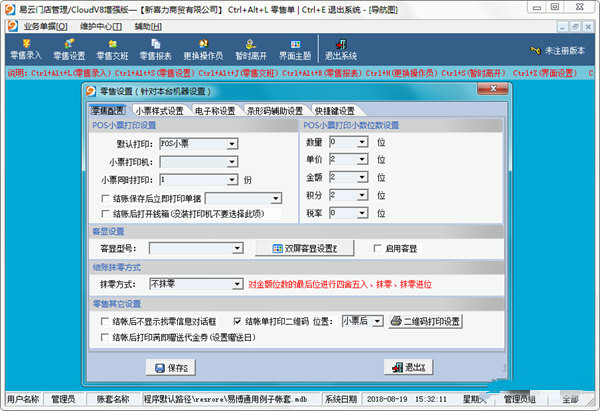The width and height of the screenshot is (600, 411).
Task: Click 退出系统 toolbar icon
Action: pos(341,50)
